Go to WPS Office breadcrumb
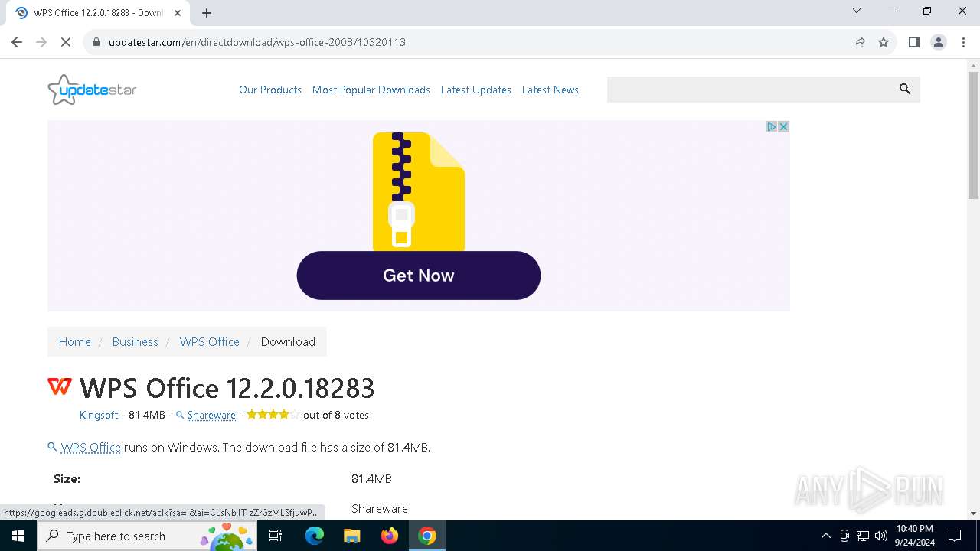Screen dimensions: 980x551 pyautogui.click(x=210, y=341)
